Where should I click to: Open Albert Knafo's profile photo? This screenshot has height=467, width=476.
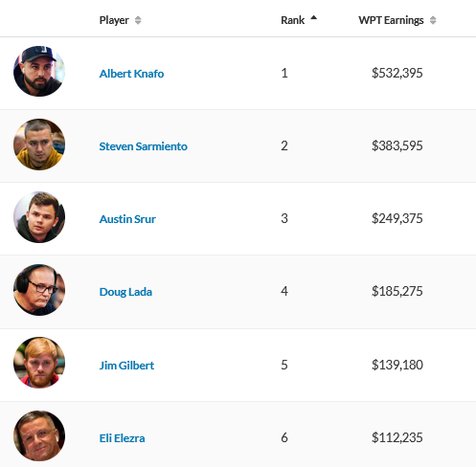[x=39, y=71]
